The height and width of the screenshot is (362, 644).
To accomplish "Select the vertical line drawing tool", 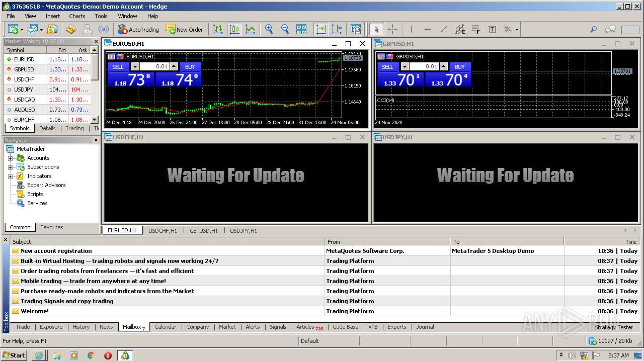I will (x=411, y=29).
